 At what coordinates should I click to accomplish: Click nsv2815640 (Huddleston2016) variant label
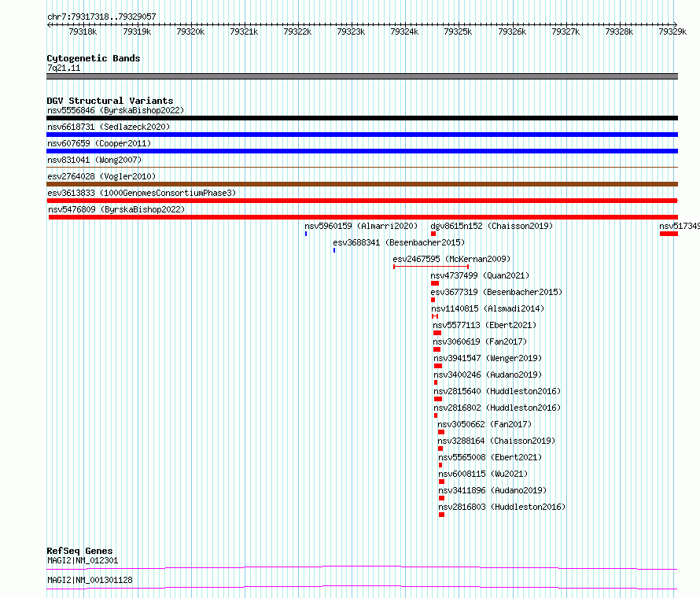pos(497,391)
